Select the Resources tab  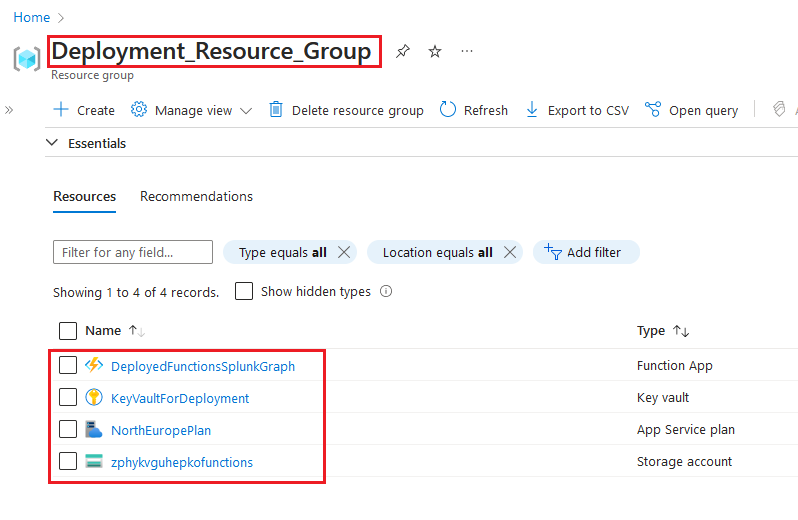(x=84, y=196)
